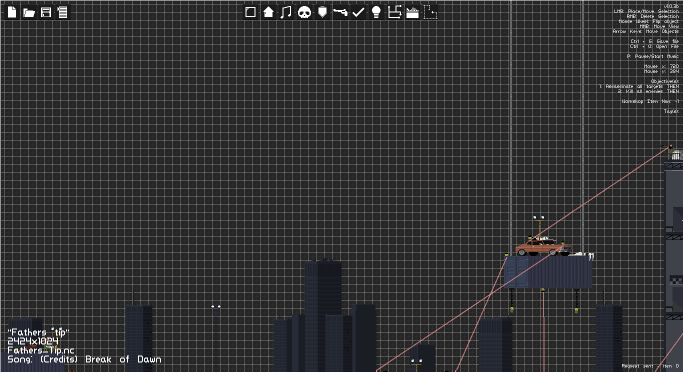The height and width of the screenshot is (372, 683).
Task: Click the song name Break of Dawn text
Action: pyautogui.click(x=123, y=359)
